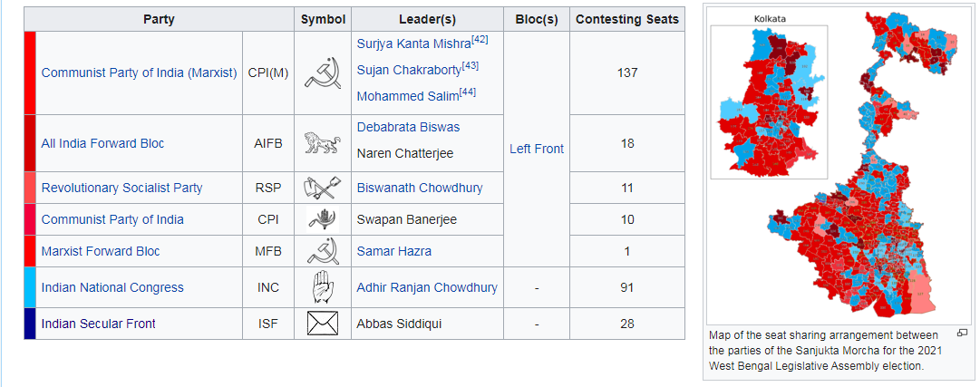Click the CPI ears of corn symbol
The height and width of the screenshot is (387, 980).
(322, 219)
